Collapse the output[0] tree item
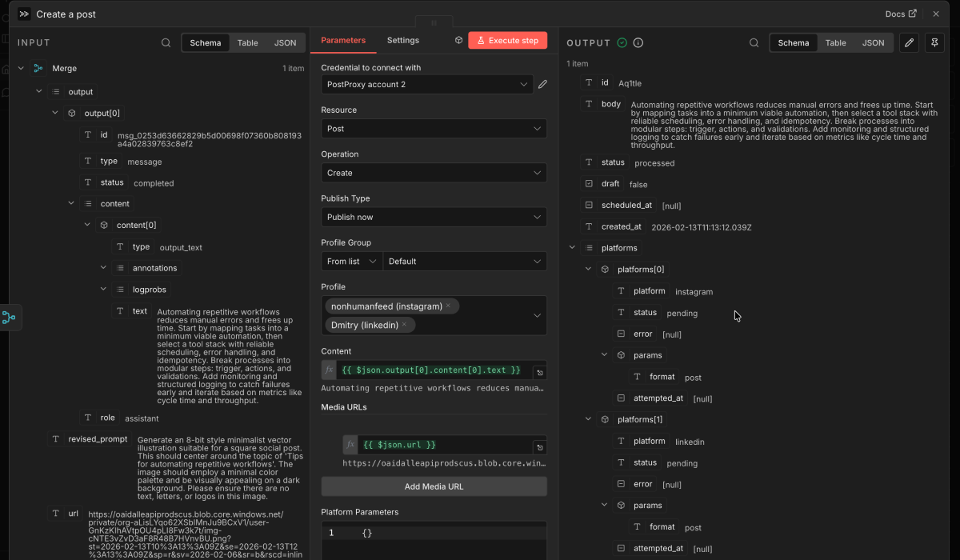This screenshot has width=960, height=560. click(54, 113)
